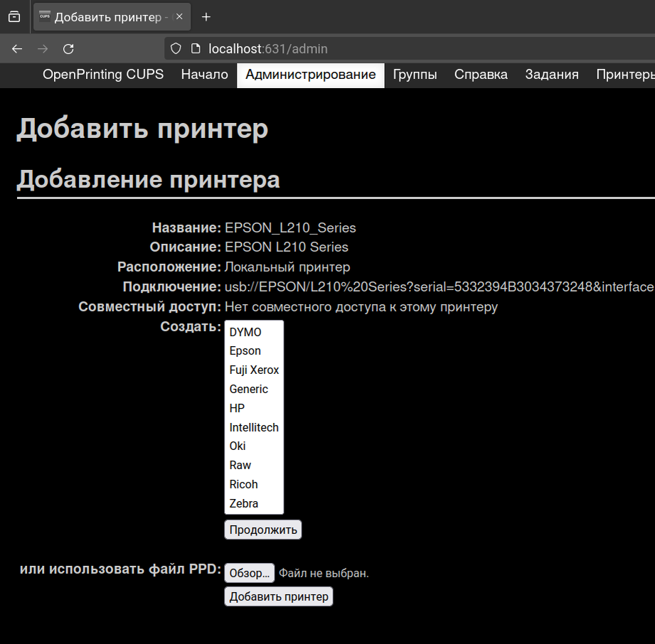Click the Файл не выбран. label

[324, 574]
